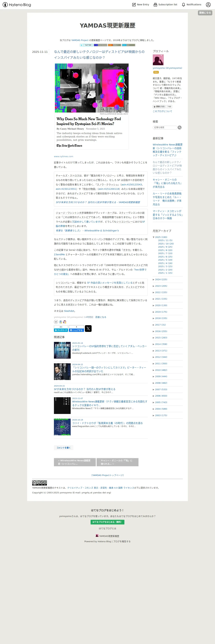Open recent article ルー・リードの未発表原稿

[167, 199]
